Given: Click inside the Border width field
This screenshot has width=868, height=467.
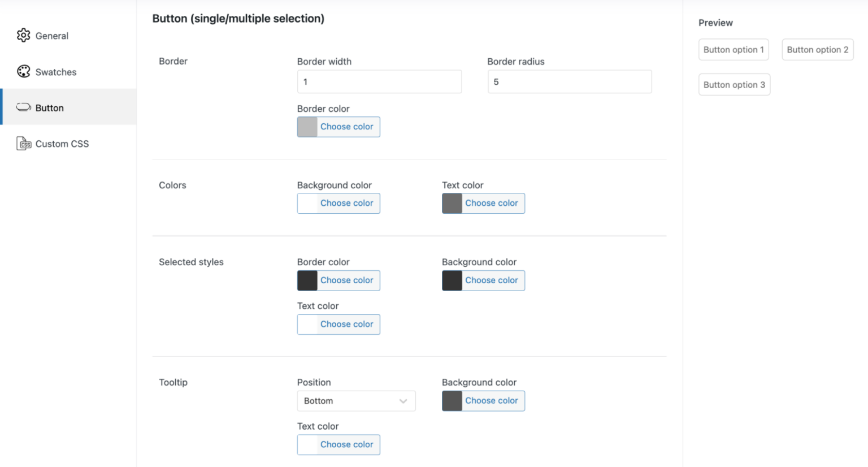Looking at the screenshot, I should point(379,81).
